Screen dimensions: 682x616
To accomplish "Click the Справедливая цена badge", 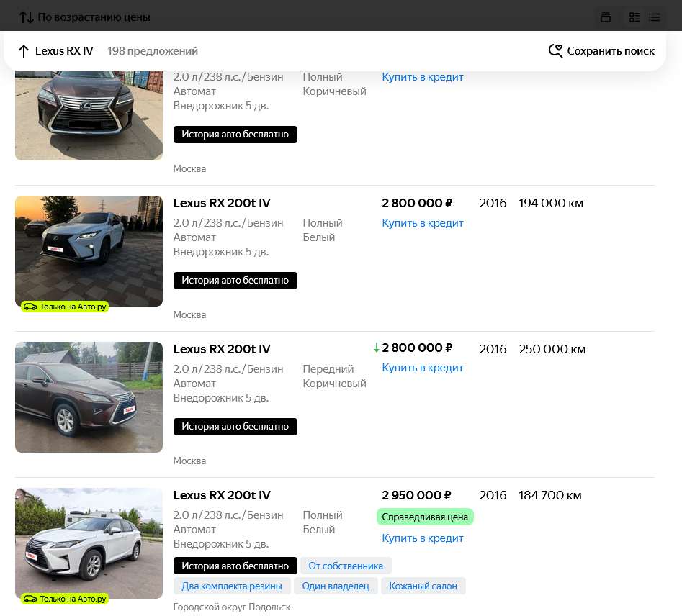I will click(x=425, y=517).
